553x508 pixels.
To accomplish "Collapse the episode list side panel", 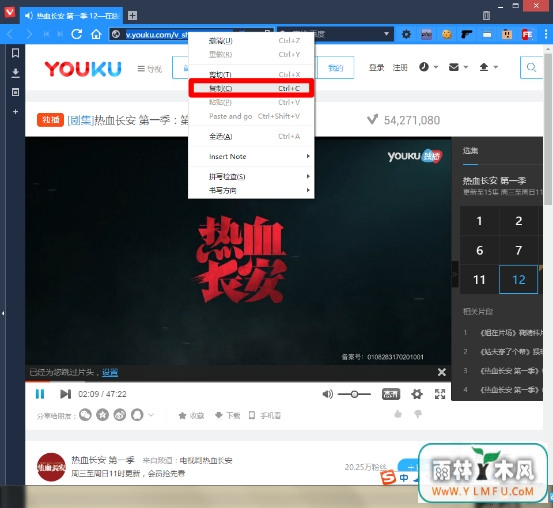I will [455, 274].
